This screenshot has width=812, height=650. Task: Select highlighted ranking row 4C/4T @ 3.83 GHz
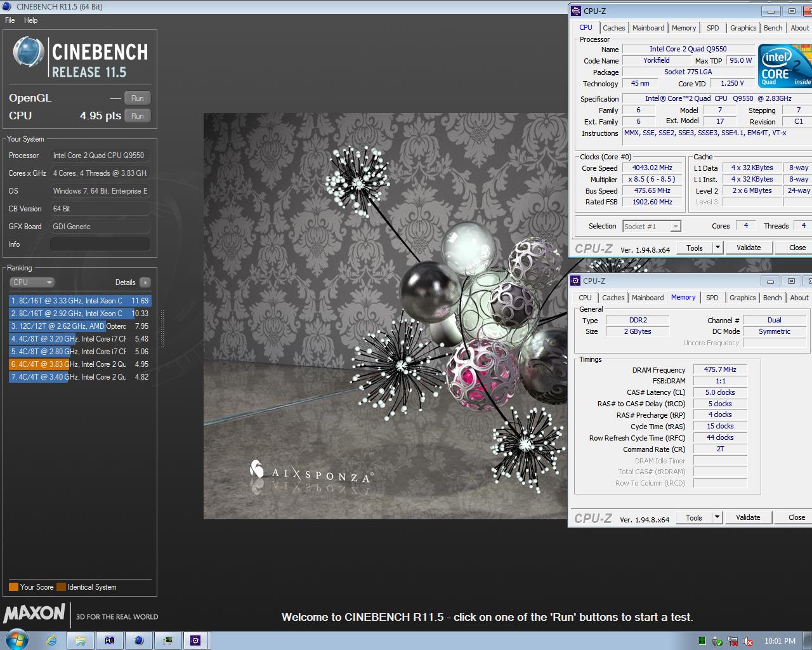pos(80,364)
